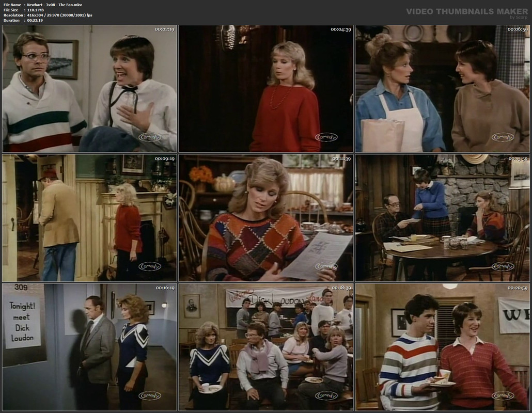This screenshot has height=413, width=532.
Task: Select the thumbnail timestamped 00:11:39
Action: tap(266, 218)
